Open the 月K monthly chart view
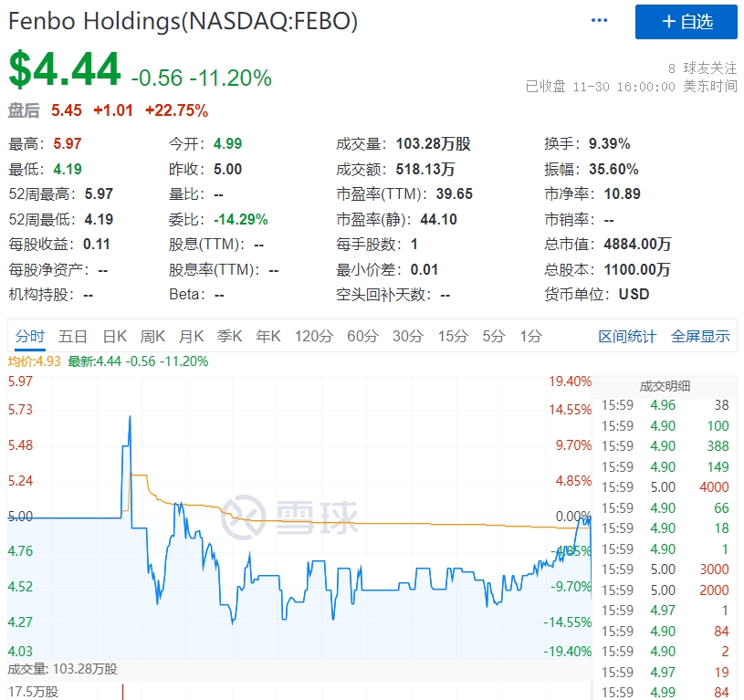 (191, 336)
